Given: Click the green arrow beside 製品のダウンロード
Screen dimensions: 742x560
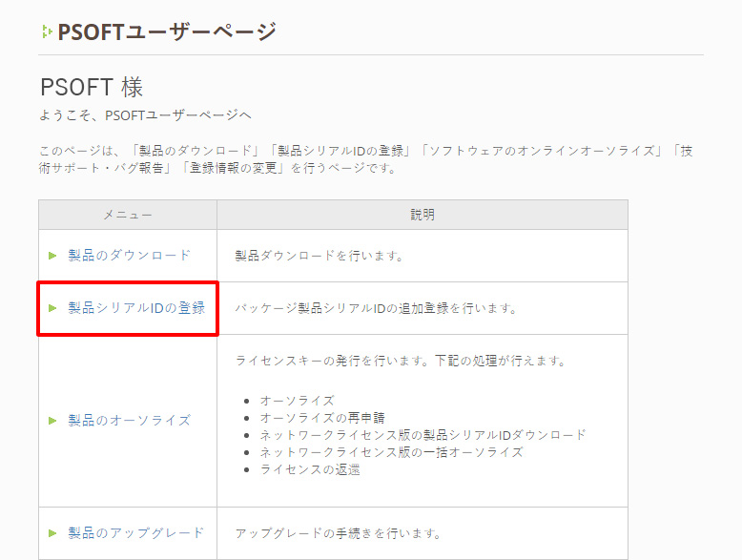Looking at the screenshot, I should coord(53,256).
